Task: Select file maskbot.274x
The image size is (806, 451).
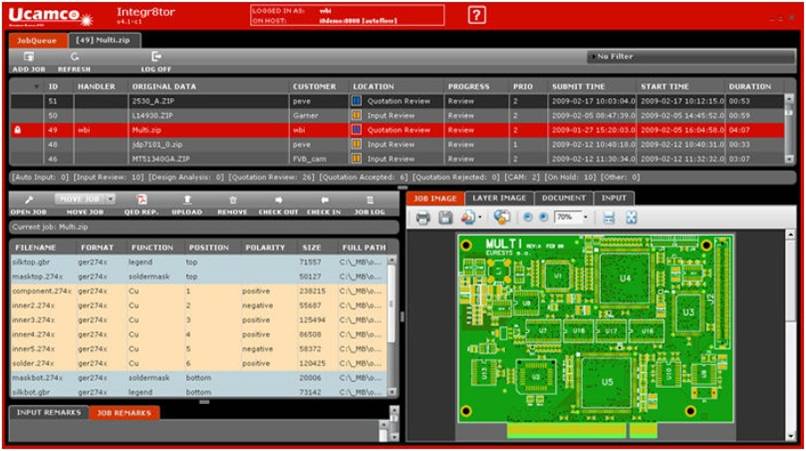Action: click(x=199, y=377)
